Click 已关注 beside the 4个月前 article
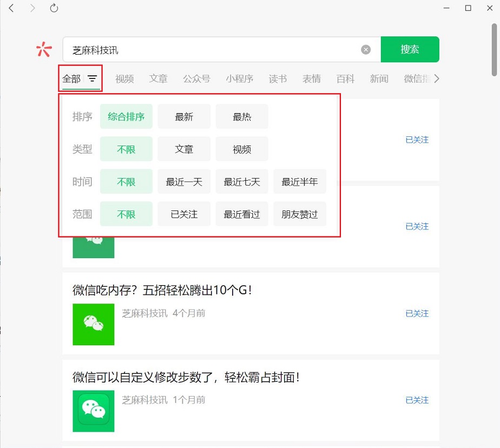 coord(417,313)
